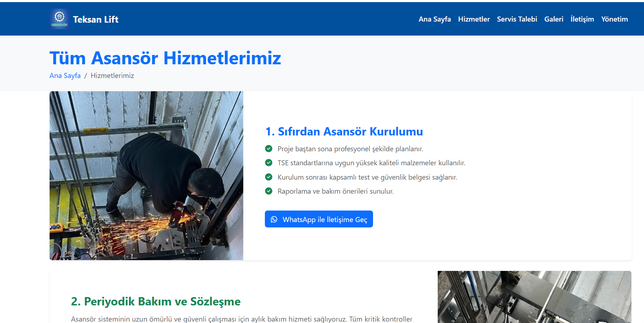
Task: Navigate to İletişim page
Action: 582,19
